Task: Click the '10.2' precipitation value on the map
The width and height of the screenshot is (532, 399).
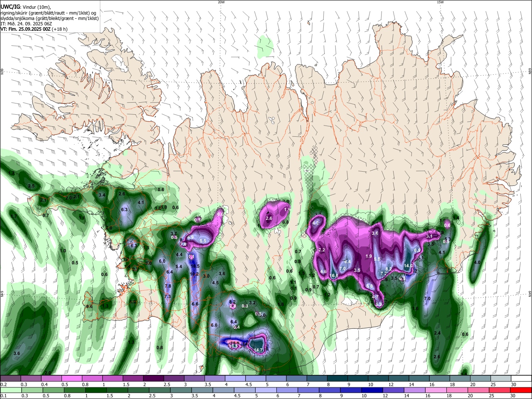Action: 194,274
